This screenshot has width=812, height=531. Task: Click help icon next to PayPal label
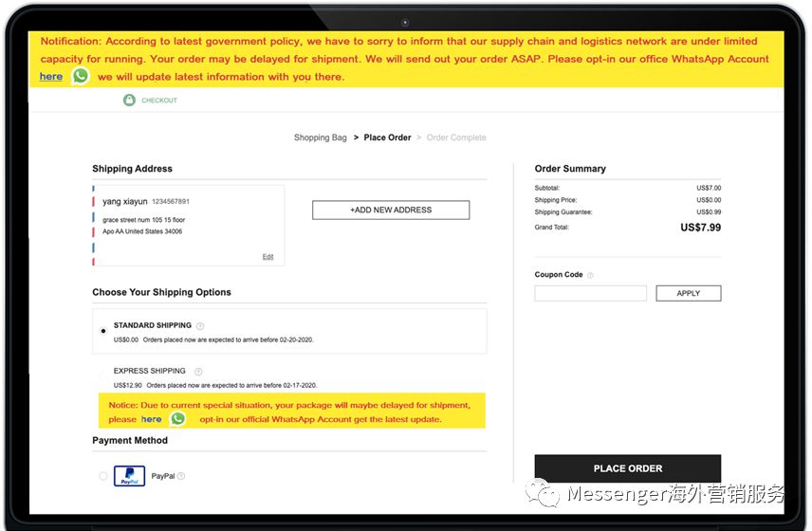click(181, 476)
